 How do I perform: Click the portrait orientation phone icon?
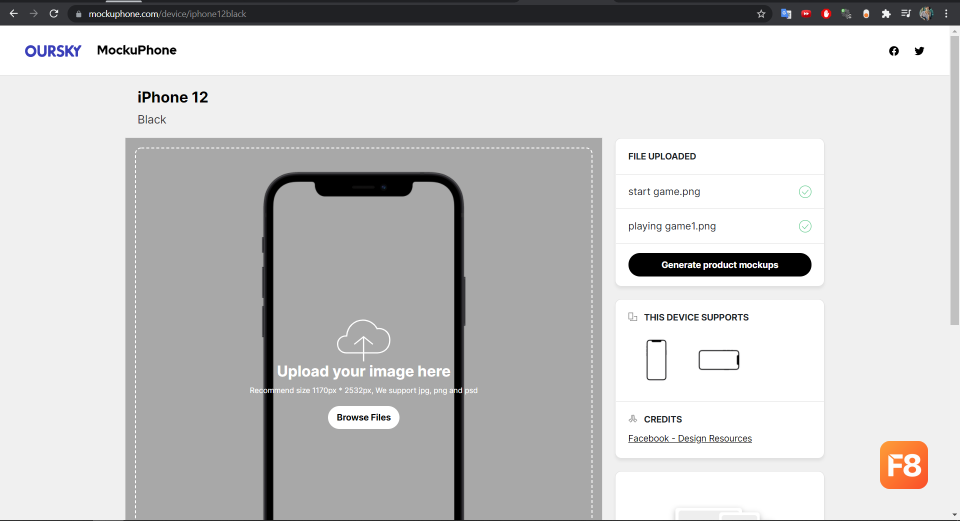tap(656, 360)
